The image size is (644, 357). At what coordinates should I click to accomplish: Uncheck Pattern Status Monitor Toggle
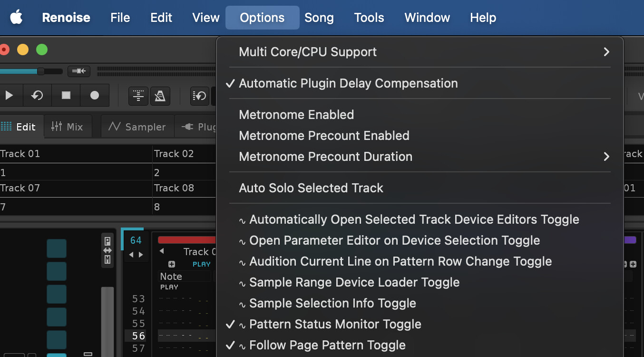(x=335, y=324)
